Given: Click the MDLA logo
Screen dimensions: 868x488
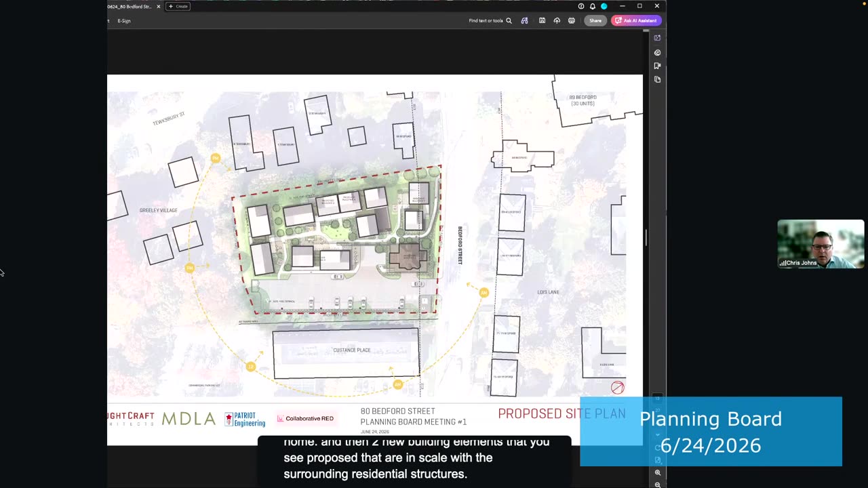Looking at the screenshot, I should [x=189, y=419].
